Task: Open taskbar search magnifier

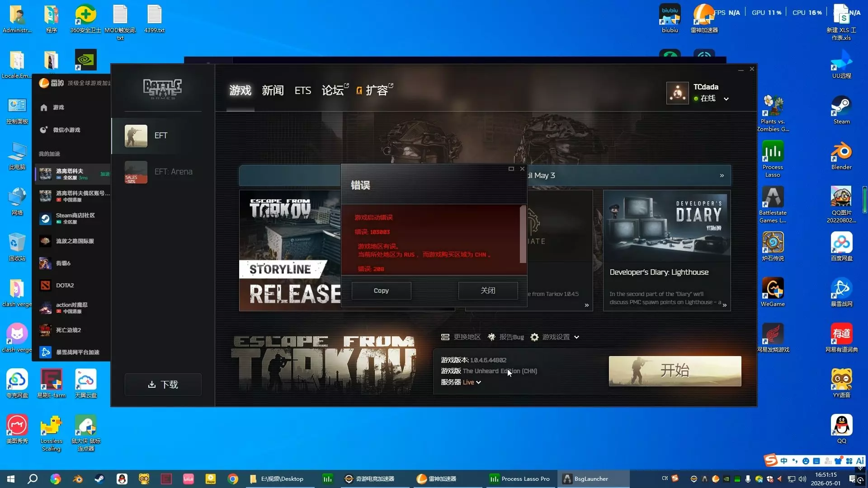Action: [33, 479]
